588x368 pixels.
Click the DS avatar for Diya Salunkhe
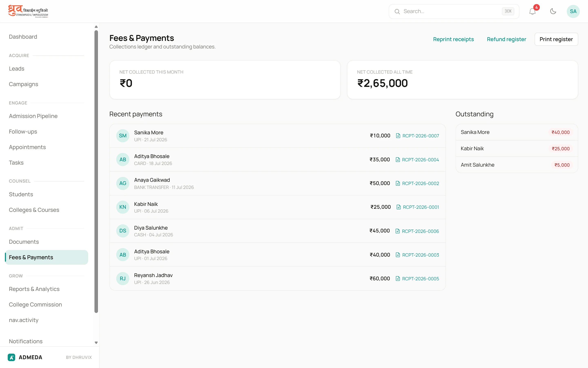123,231
